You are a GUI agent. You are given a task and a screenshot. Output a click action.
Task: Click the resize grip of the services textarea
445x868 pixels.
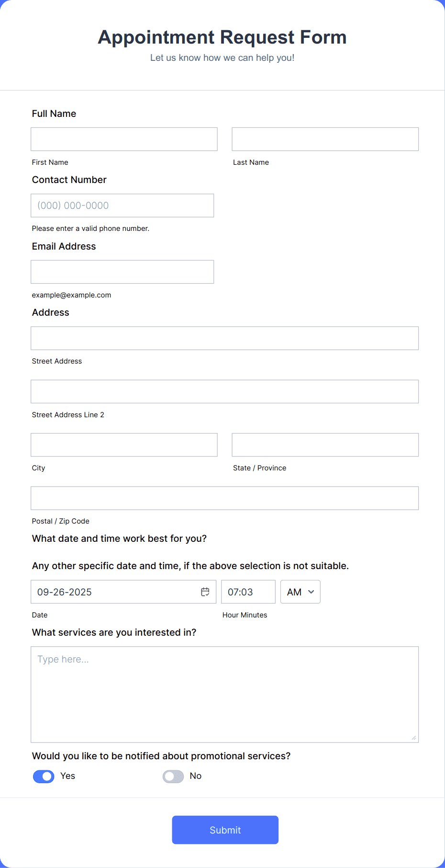click(413, 738)
